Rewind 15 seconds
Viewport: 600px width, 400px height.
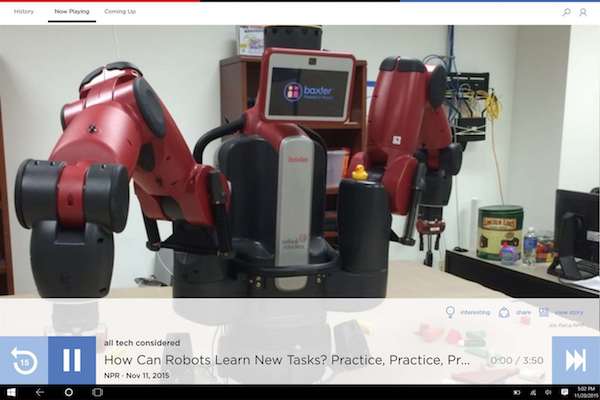pyautogui.click(x=24, y=360)
